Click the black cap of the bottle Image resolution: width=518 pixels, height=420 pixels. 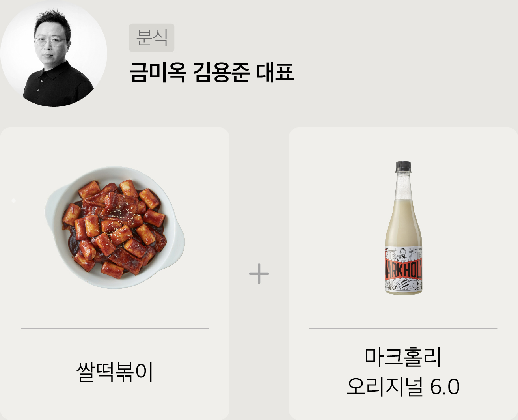403,166
